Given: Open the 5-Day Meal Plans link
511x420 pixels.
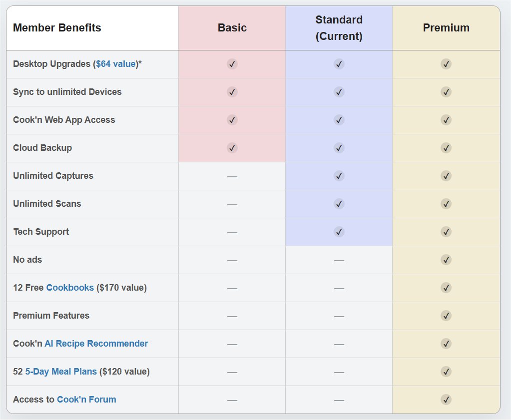Looking at the screenshot, I should pos(61,372).
